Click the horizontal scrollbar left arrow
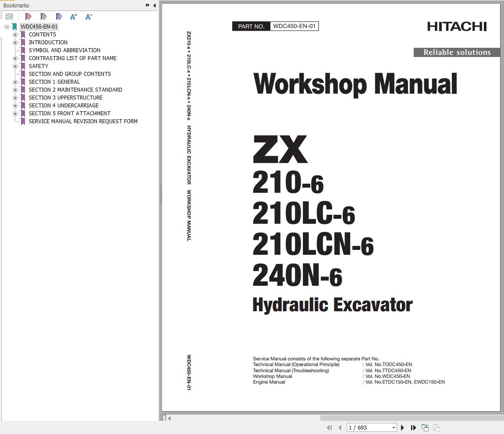504x434 pixels. (x=170, y=418)
